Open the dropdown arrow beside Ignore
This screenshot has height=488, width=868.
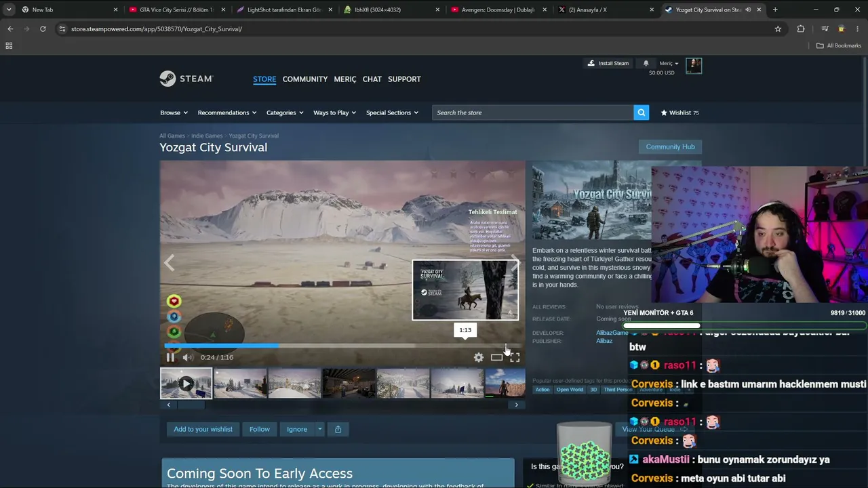[x=319, y=429]
